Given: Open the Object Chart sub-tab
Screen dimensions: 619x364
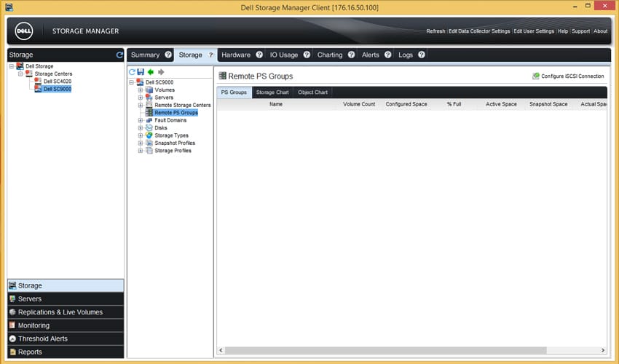Looking at the screenshot, I should tap(312, 92).
